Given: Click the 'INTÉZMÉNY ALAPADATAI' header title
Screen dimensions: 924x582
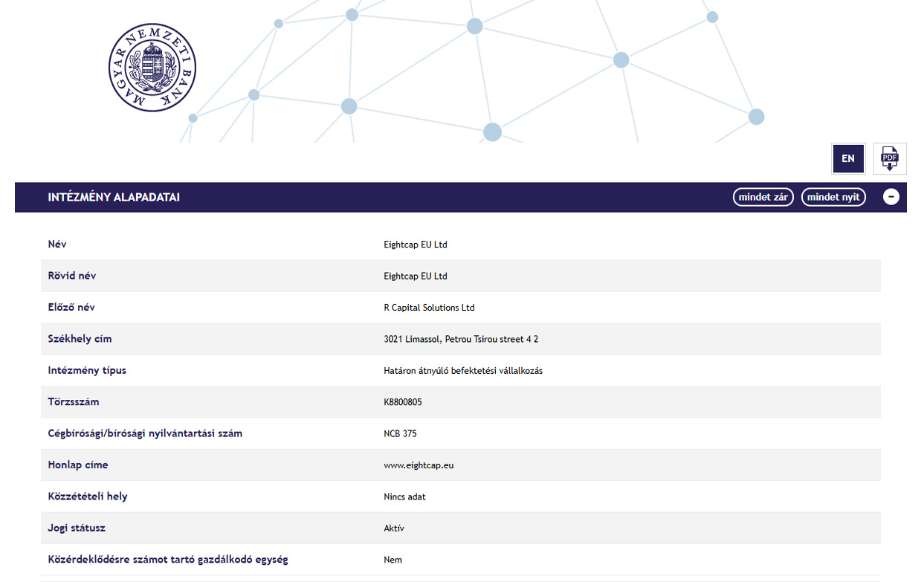Looking at the screenshot, I should 114,198.
